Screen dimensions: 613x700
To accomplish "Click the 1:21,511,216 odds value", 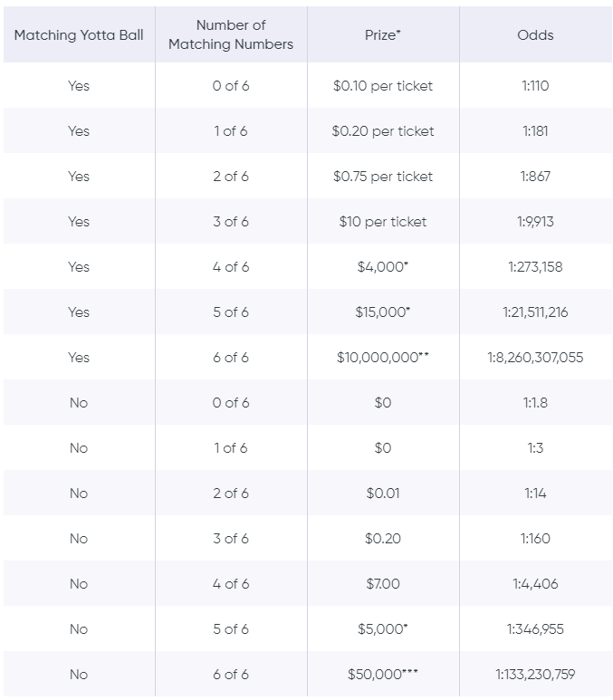I will [535, 312].
